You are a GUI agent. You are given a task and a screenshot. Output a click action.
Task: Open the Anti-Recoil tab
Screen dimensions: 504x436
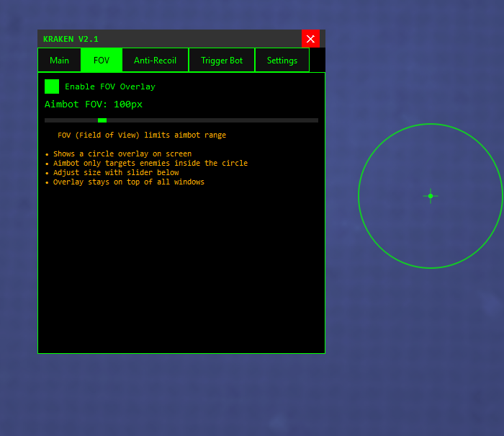[155, 61]
